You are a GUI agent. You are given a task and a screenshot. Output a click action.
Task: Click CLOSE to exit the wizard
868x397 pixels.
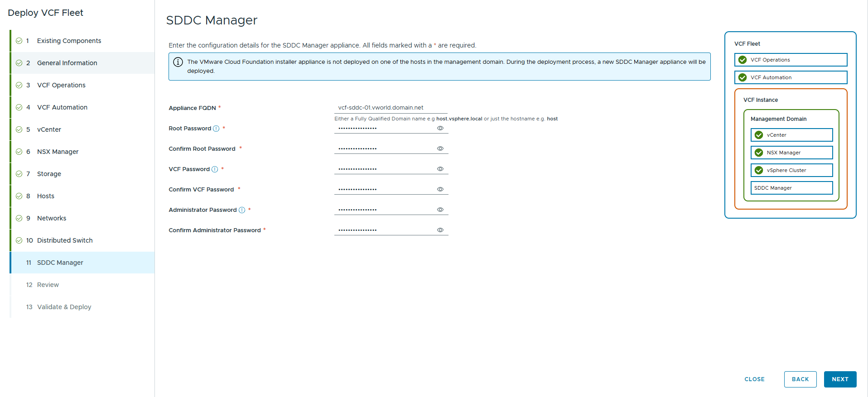[x=754, y=379]
